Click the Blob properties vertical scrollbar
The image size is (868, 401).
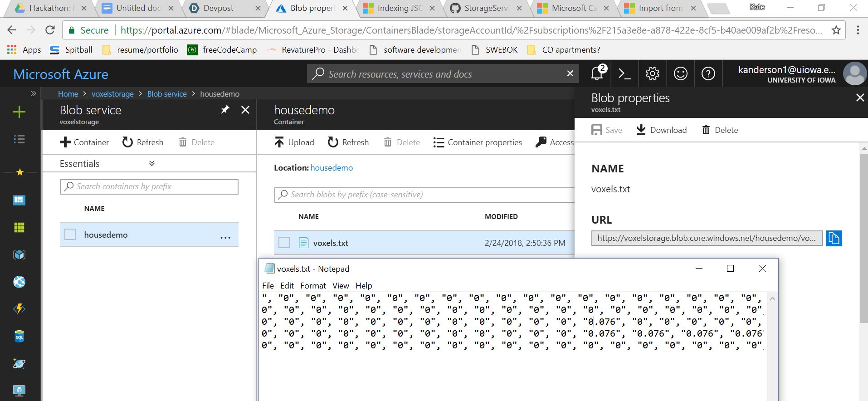coord(863,239)
